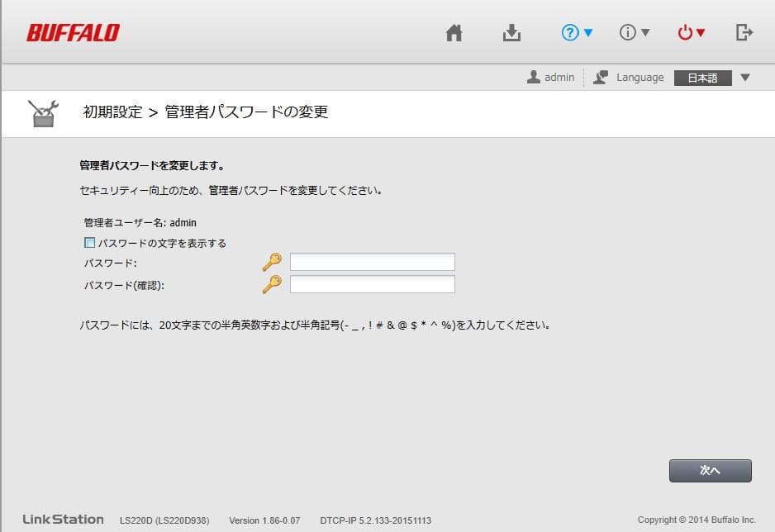Open the download/update icon in the header
Screen dimensions: 775x532
coord(511,32)
